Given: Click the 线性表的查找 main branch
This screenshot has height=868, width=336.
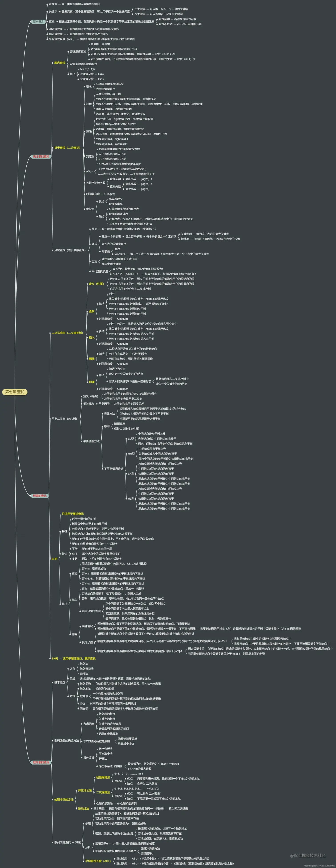Looking at the screenshot, I should (x=41, y=156).
